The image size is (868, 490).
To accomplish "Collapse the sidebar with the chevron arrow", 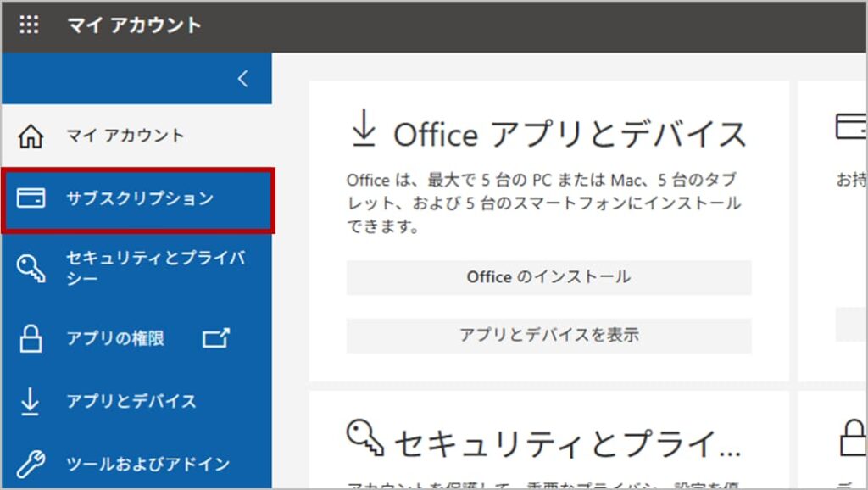I will pos(243,79).
